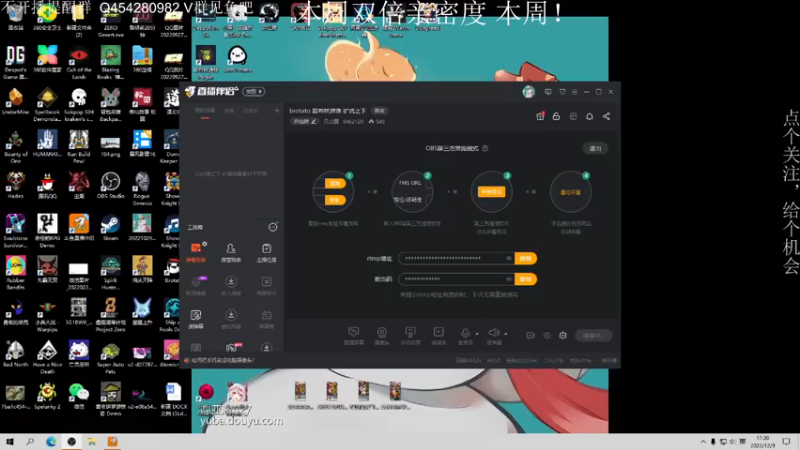800x450 pixels.
Task: Open Microsoft Edge from the taskbar
Action: tap(51, 441)
